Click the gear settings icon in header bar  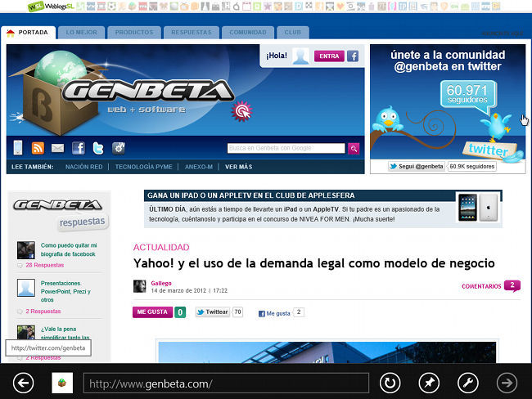[119, 148]
